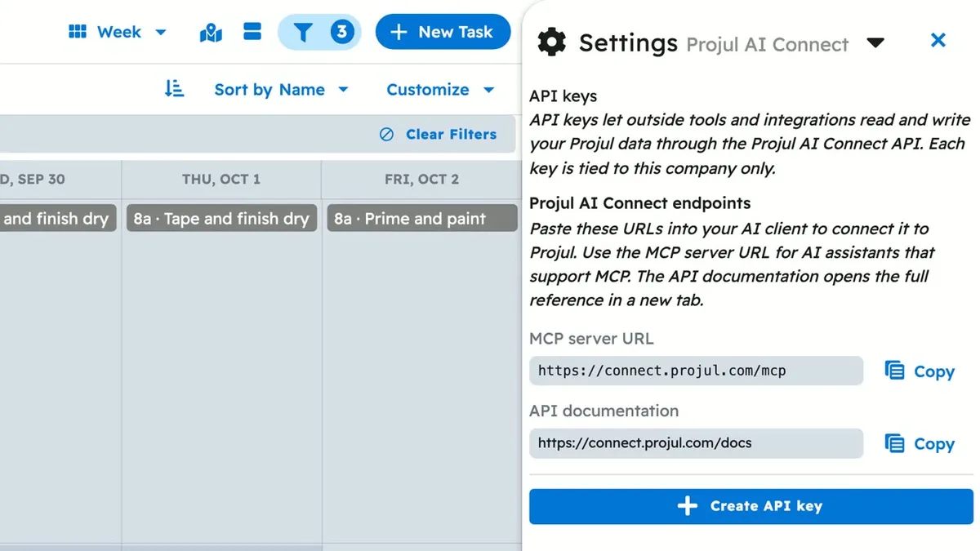Image resolution: width=980 pixels, height=551 pixels.
Task: Click the plus icon on Create API key
Action: (688, 506)
